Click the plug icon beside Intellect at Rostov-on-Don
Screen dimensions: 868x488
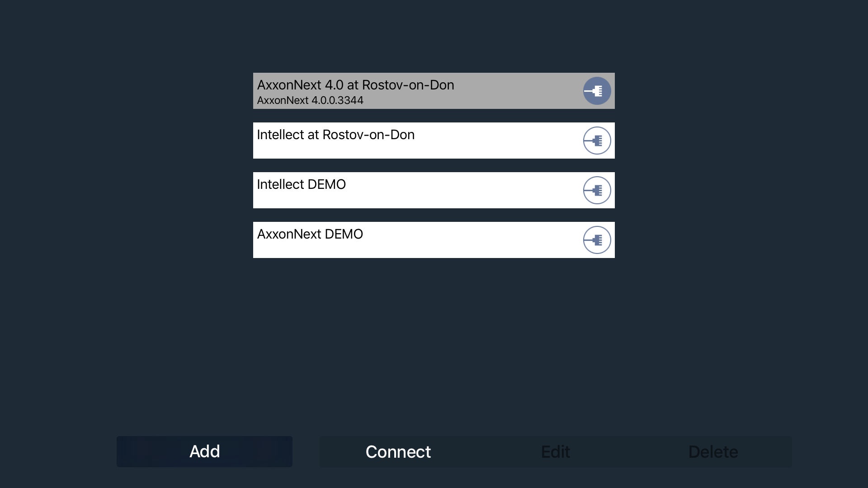tap(597, 141)
